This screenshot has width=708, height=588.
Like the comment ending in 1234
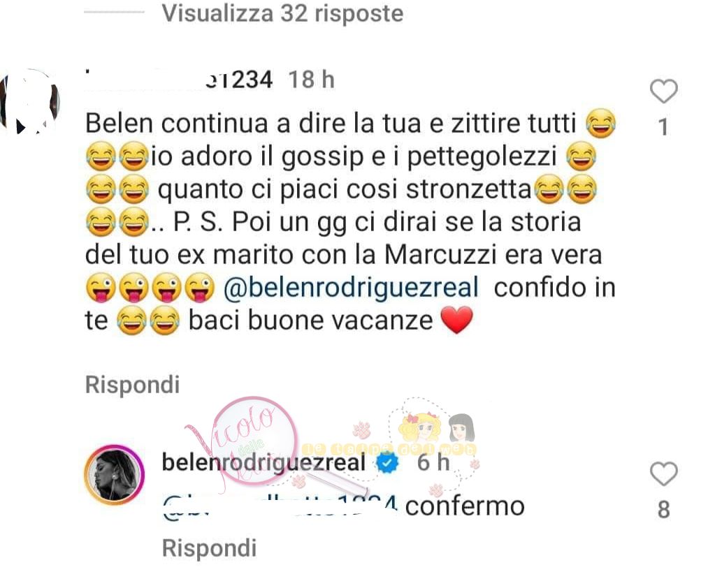[x=663, y=91]
